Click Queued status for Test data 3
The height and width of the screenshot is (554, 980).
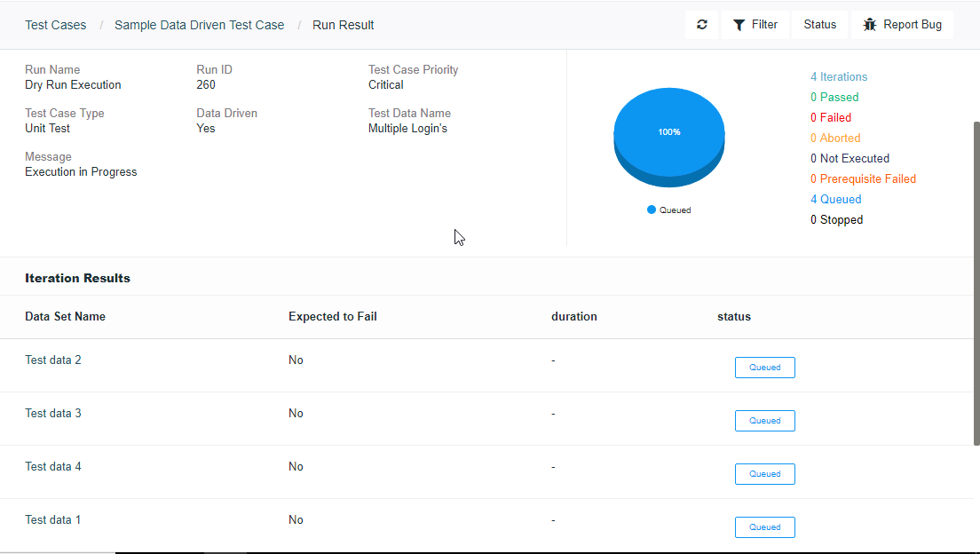(765, 421)
